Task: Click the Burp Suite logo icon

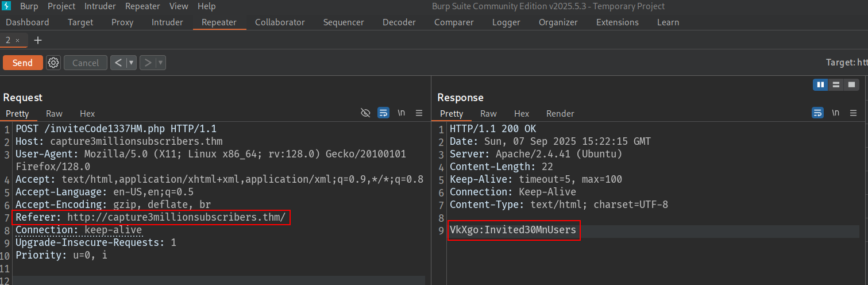Action: tap(7, 6)
